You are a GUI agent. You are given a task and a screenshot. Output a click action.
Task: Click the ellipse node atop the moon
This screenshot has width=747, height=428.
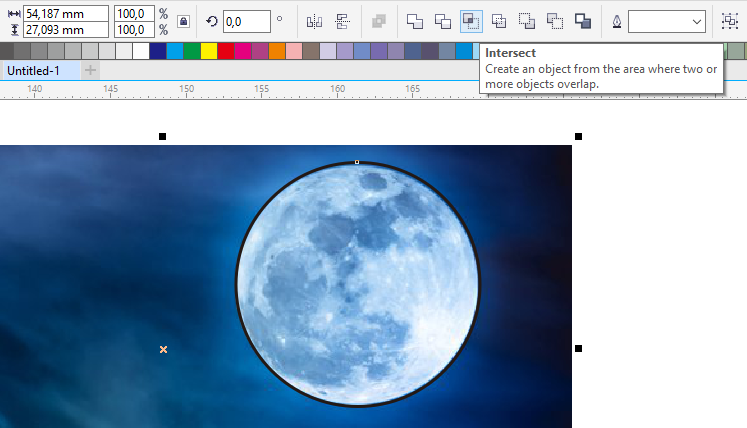(x=357, y=162)
